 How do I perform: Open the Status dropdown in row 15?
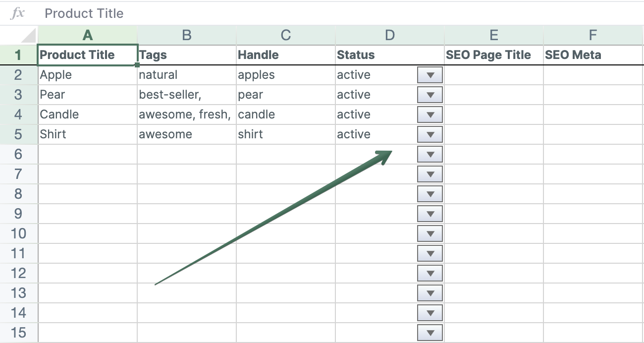click(x=429, y=333)
